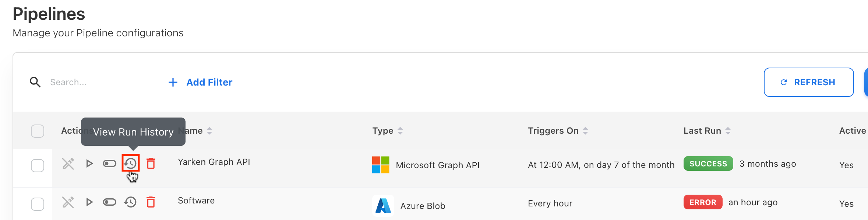Toggle active switch for Software pipeline
868x220 pixels.
(x=109, y=202)
